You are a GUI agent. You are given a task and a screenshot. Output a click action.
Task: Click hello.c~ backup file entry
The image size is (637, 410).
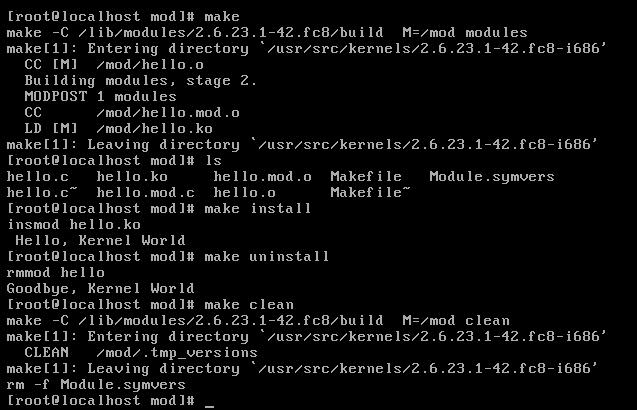(42, 193)
